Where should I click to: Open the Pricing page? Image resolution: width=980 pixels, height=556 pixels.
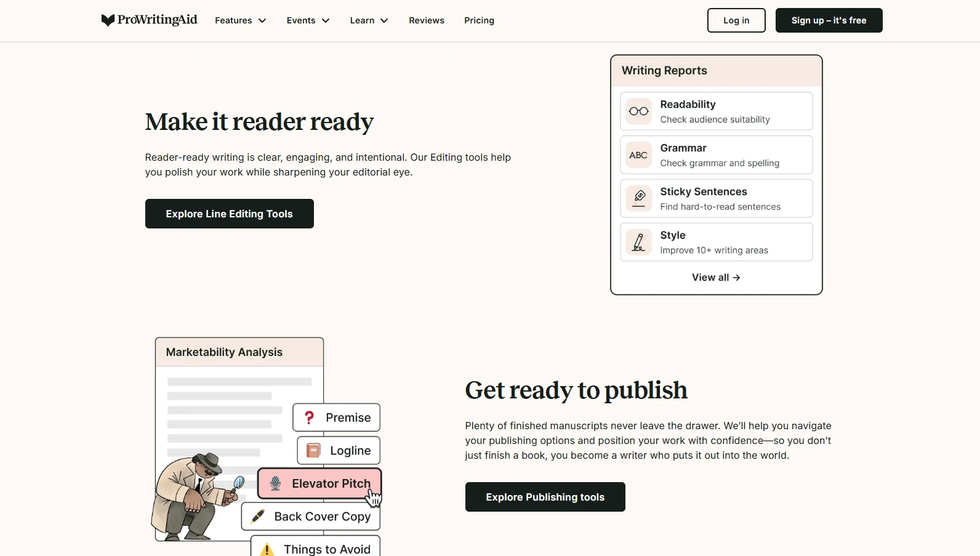click(479, 20)
